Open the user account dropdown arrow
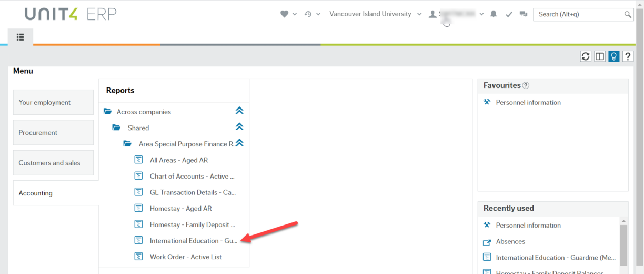This screenshot has width=644, height=274. click(481, 14)
